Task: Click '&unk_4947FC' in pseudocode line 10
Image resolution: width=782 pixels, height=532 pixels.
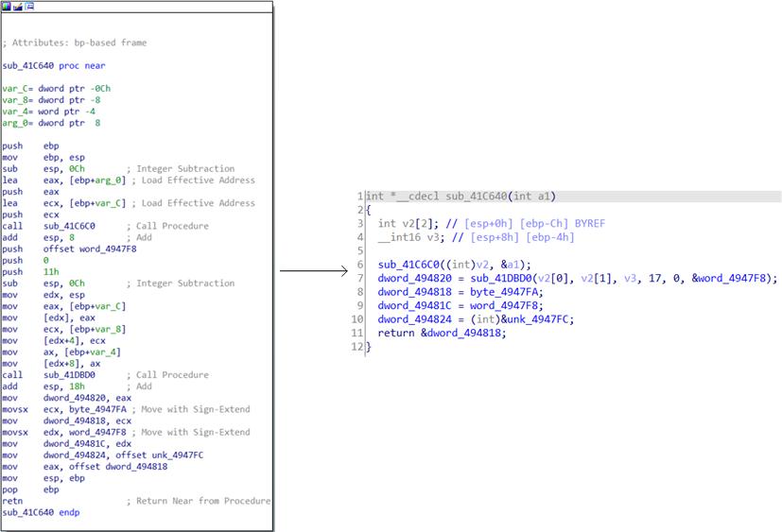Action: [x=534, y=319]
